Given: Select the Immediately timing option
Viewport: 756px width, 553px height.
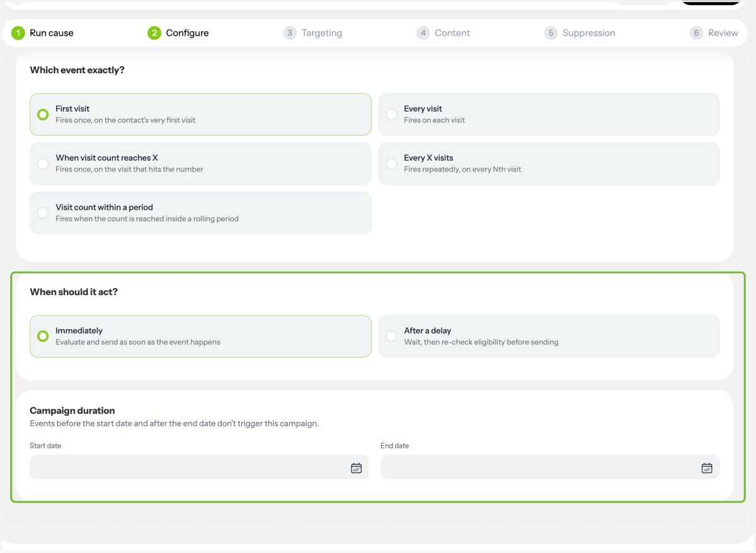Looking at the screenshot, I should point(200,336).
